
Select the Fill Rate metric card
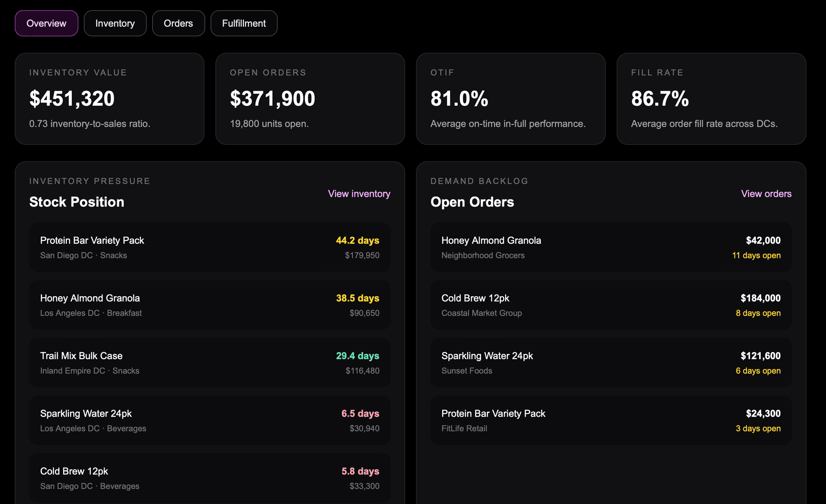tap(711, 99)
